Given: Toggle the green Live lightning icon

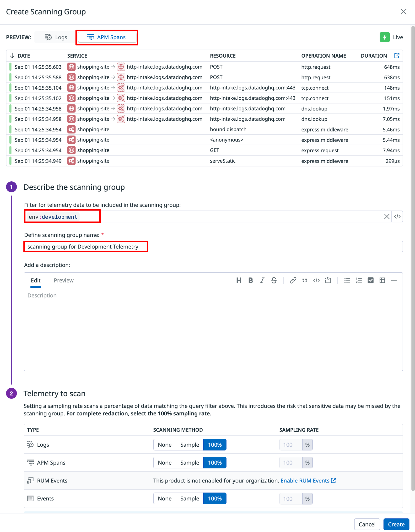Looking at the screenshot, I should point(385,37).
